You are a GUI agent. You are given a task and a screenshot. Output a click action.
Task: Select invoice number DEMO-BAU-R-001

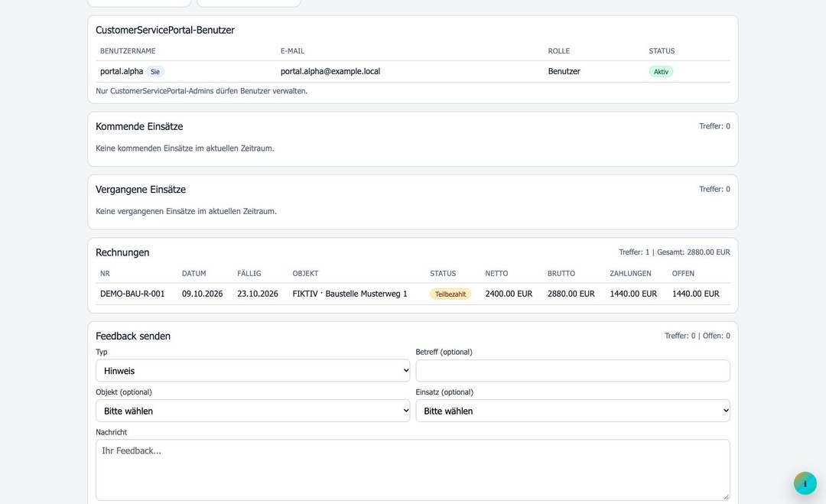tap(132, 294)
